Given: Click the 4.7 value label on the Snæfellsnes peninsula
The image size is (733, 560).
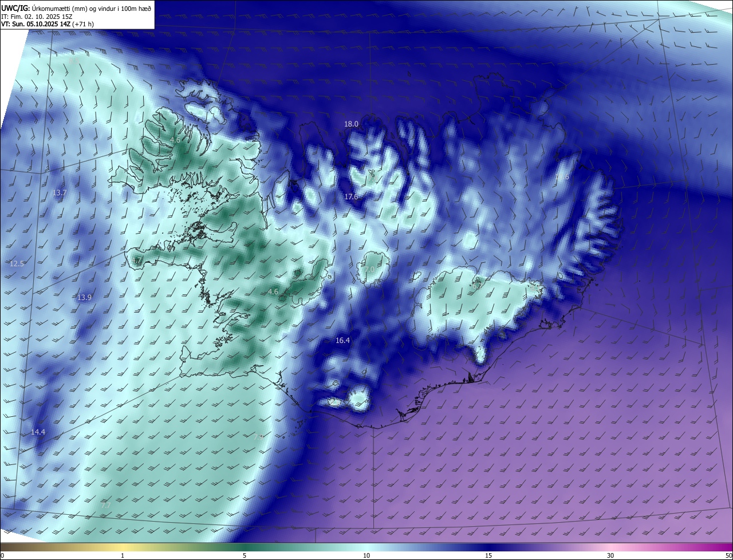Looking at the screenshot, I should point(136,261).
